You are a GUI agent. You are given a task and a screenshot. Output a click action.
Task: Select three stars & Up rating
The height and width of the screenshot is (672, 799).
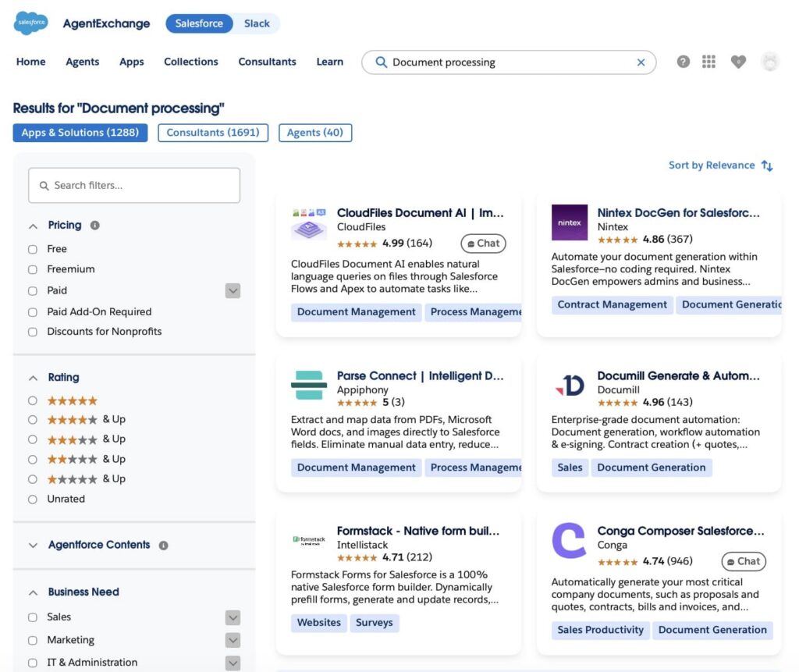click(33, 439)
